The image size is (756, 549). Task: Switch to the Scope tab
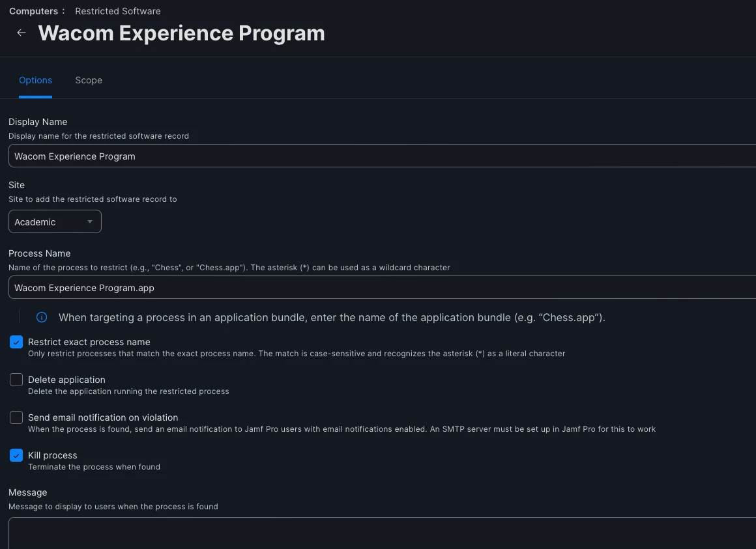point(89,80)
